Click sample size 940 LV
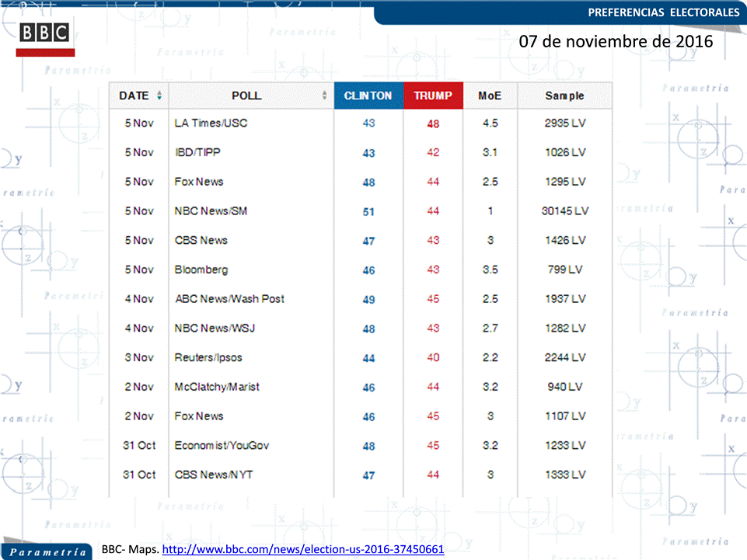This screenshot has height=560, width=747. [x=565, y=387]
